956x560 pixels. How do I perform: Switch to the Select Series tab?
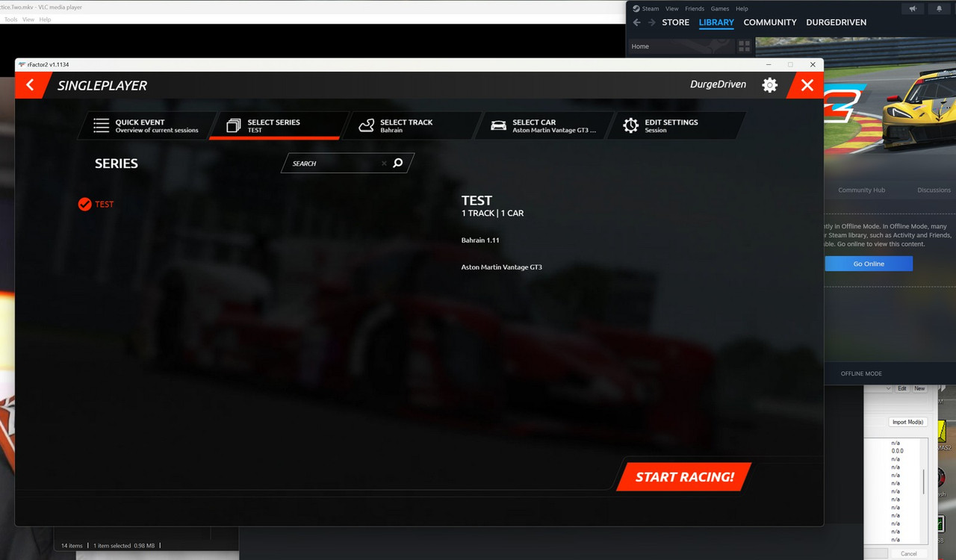point(278,125)
